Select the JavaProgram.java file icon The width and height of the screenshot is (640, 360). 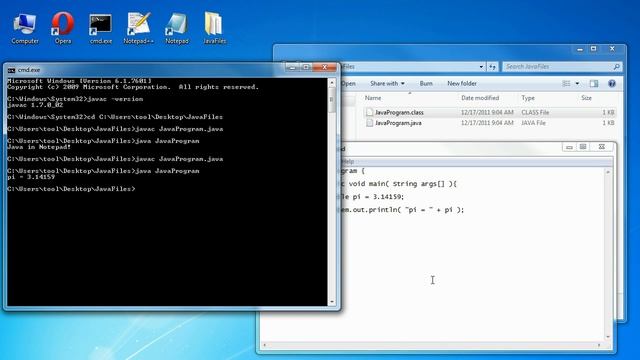tap(369, 123)
